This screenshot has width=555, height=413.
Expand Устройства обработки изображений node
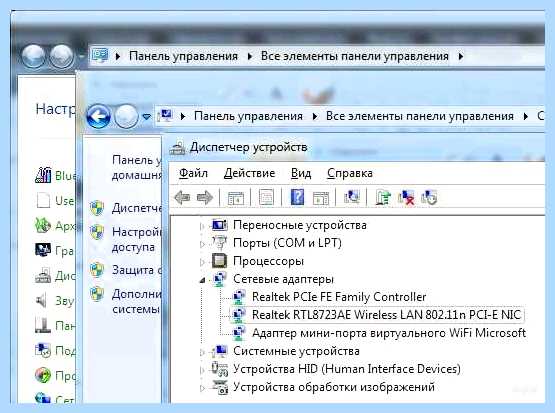202,388
